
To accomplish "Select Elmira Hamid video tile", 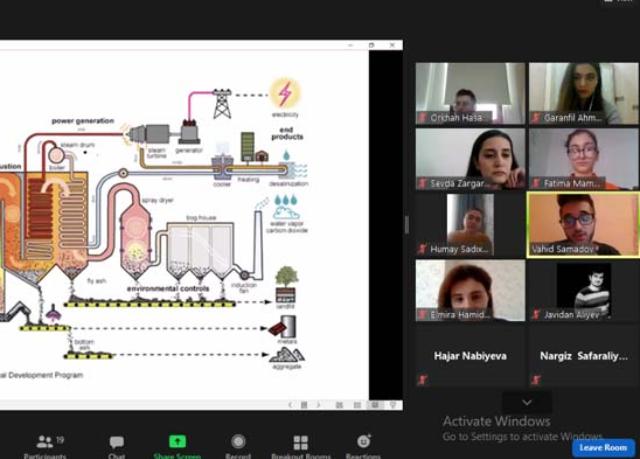I will [470, 290].
